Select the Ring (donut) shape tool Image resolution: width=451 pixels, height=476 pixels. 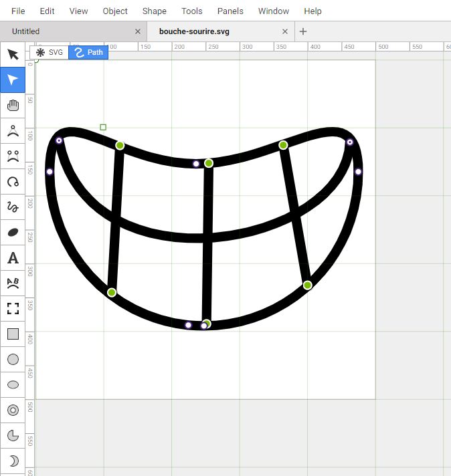pyautogui.click(x=13, y=410)
